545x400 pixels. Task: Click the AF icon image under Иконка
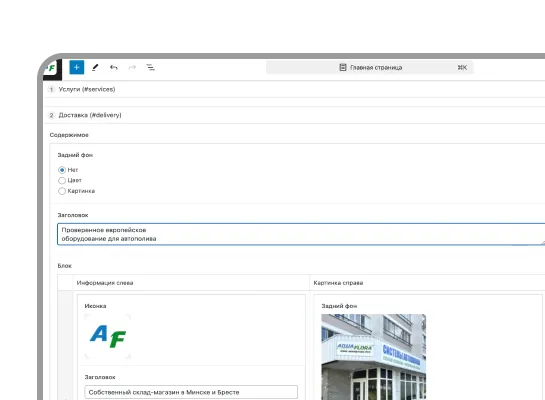108,336
